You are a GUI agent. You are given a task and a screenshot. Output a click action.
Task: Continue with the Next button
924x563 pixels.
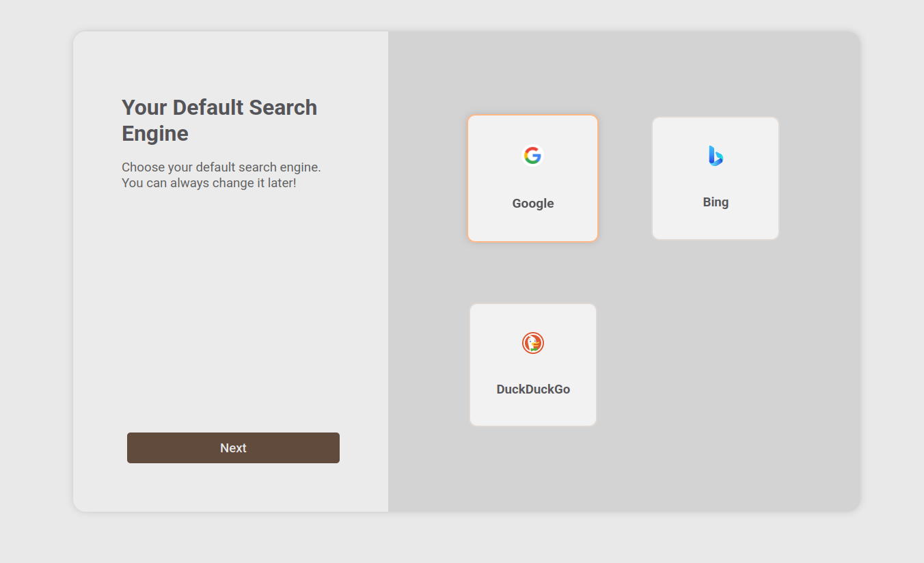tap(233, 448)
